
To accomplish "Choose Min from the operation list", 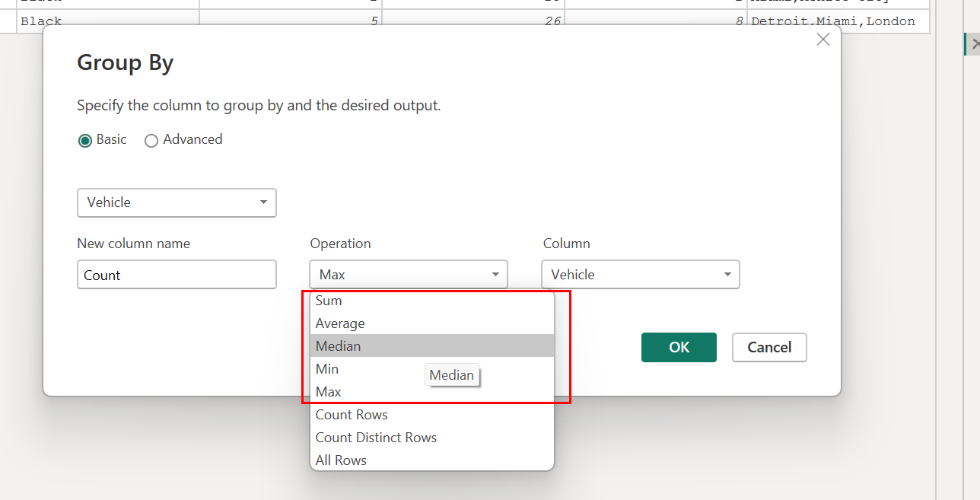I will (432, 369).
